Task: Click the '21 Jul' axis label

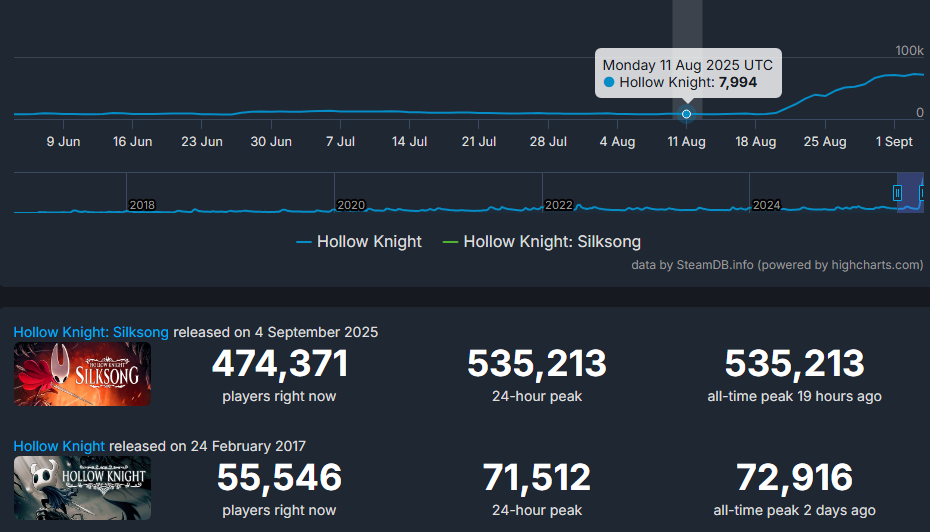Action: 479,142
